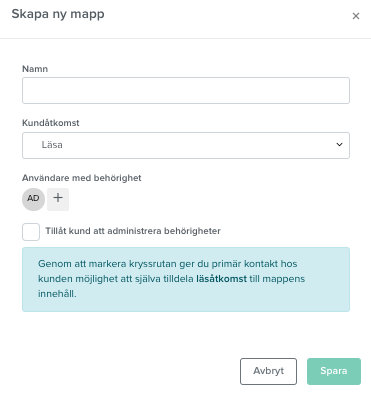
Task: Click the bold läsåtkomst word
Action: pos(221,279)
